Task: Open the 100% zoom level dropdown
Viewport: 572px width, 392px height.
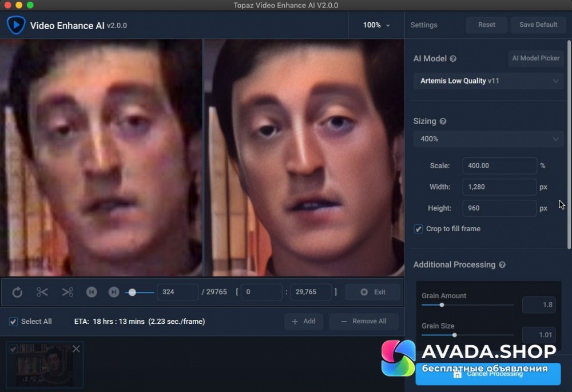Action: (x=376, y=25)
